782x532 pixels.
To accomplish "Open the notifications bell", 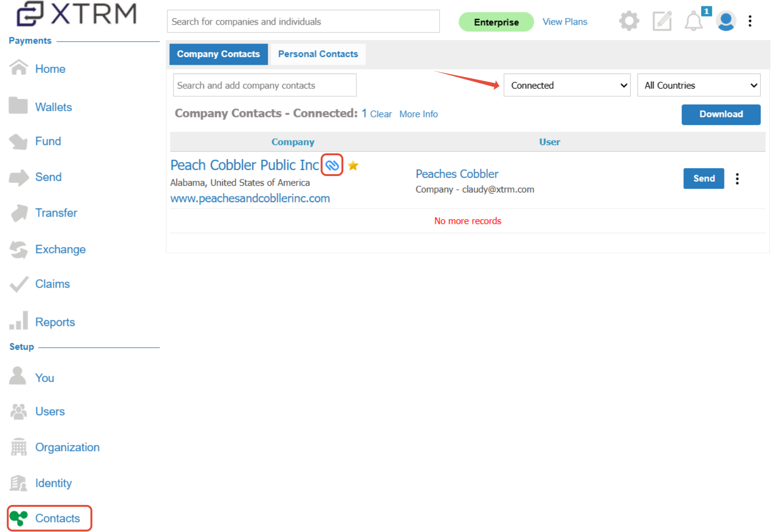I will click(693, 21).
